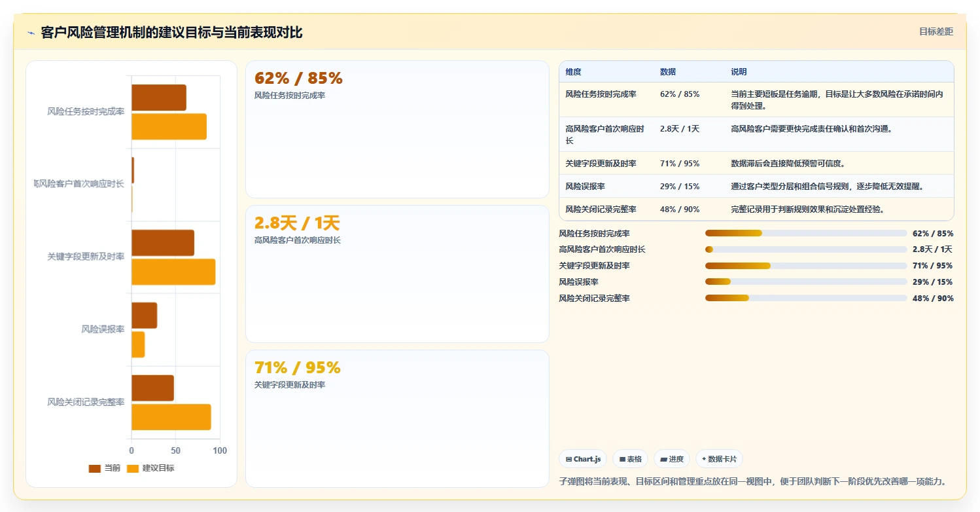
Task: Click the 48% / 90% table data cell
Action: coord(680,210)
